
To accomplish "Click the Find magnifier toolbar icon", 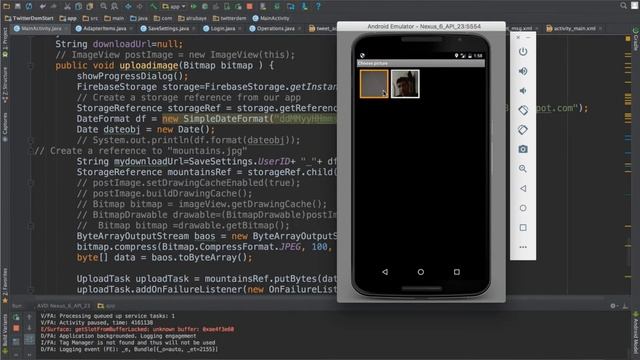I will click(x=104, y=6).
